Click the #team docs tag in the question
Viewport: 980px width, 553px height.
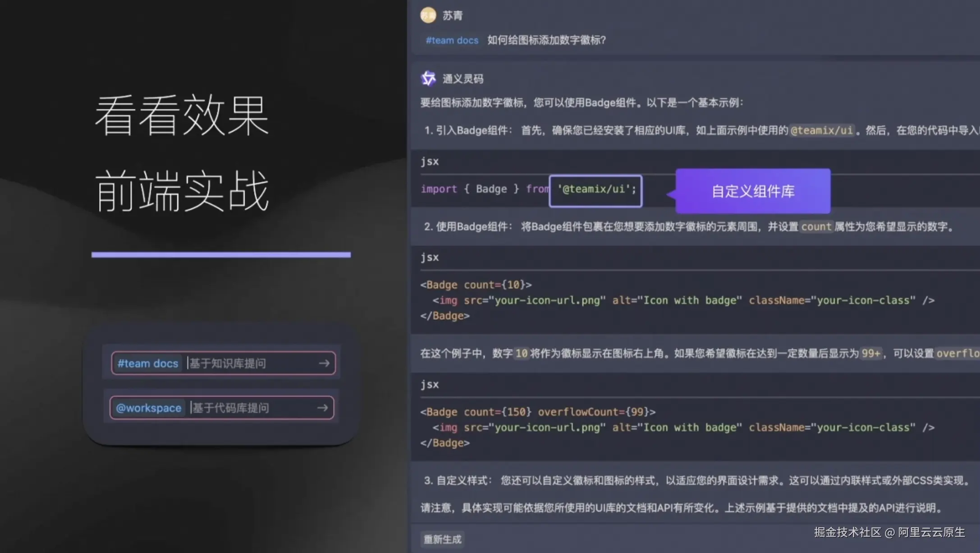click(452, 40)
